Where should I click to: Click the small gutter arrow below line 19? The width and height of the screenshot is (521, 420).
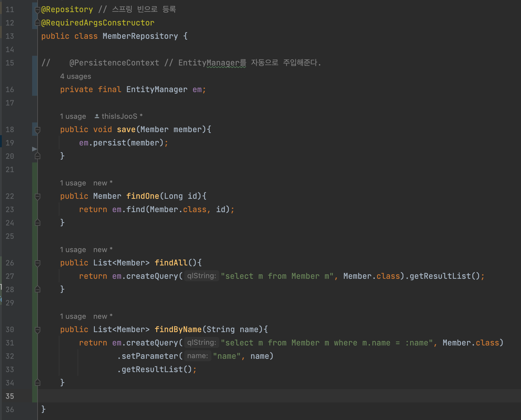pos(35,149)
